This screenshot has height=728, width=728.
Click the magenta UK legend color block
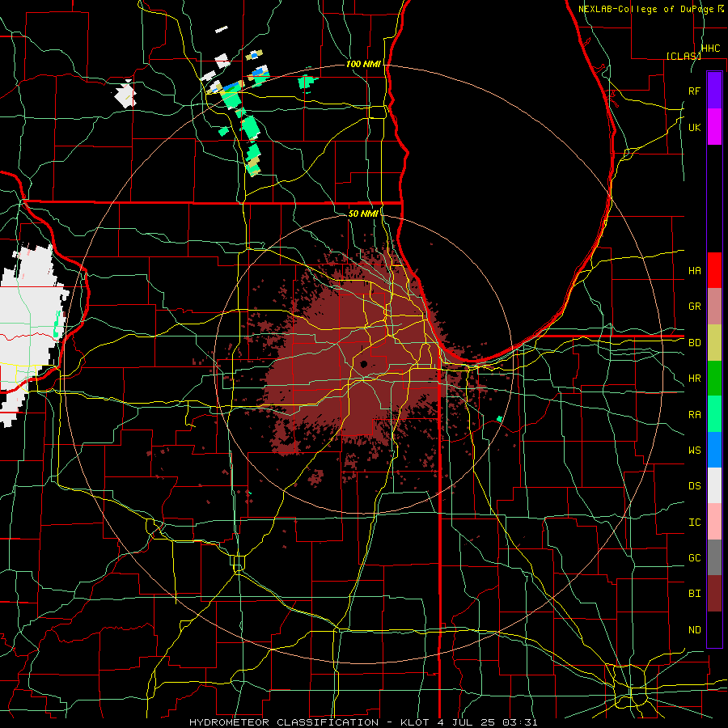pos(714,127)
